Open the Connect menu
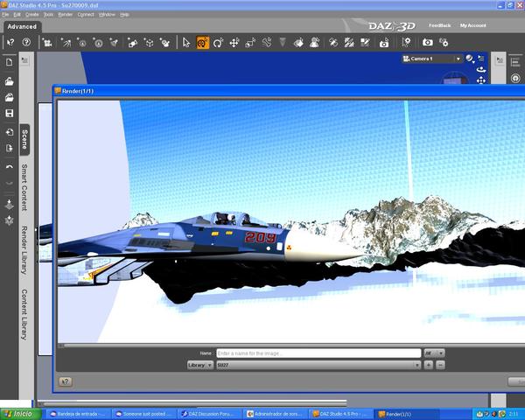Viewport: 525px width, 420px height. (x=86, y=15)
